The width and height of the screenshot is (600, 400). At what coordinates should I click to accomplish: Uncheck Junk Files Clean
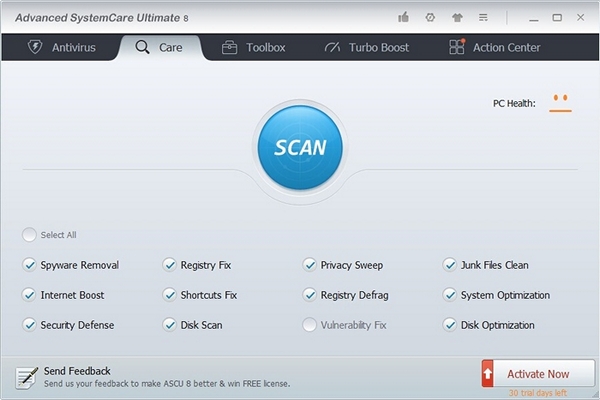[449, 265]
